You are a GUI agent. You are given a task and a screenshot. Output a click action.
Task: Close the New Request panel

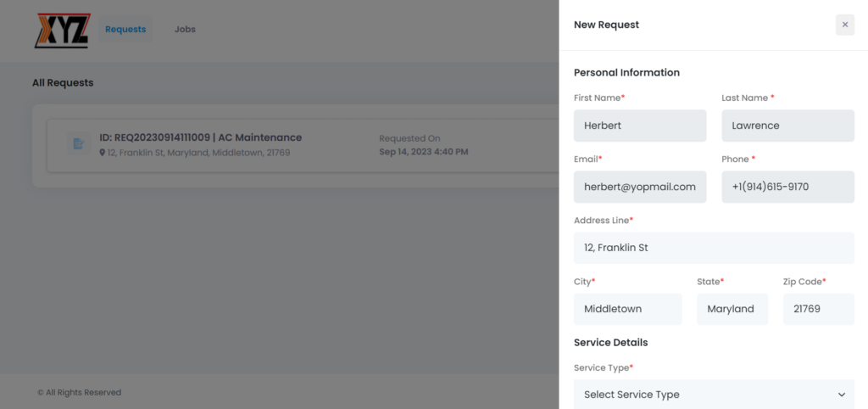(845, 25)
